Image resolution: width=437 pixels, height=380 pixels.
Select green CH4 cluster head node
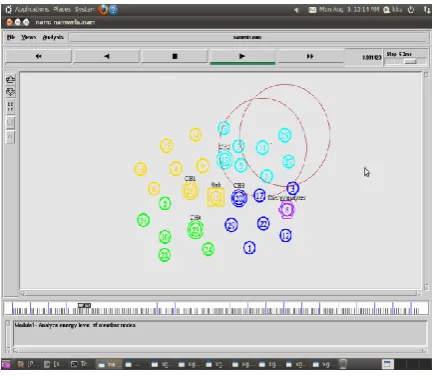coord(195,230)
